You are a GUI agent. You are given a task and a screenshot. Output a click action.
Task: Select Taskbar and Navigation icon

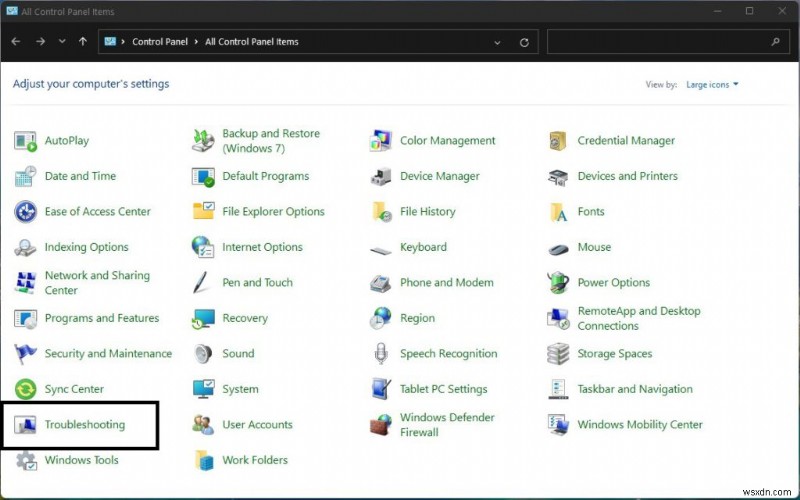click(558, 389)
